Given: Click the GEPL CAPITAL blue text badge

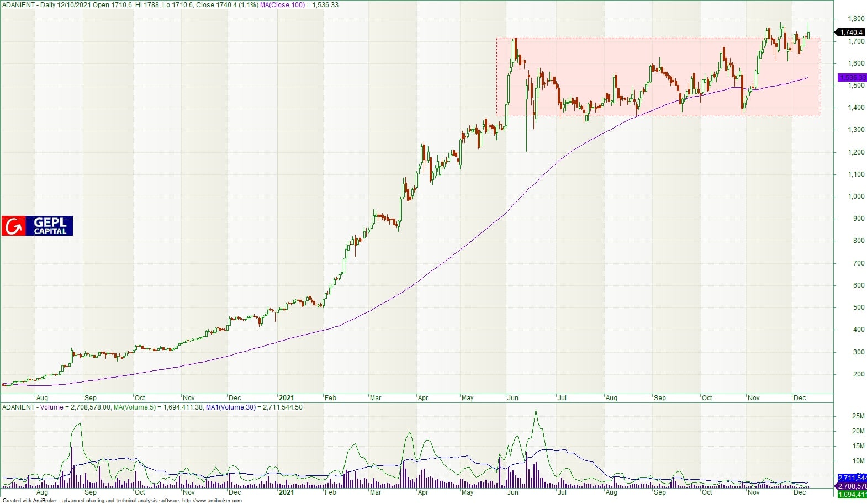Looking at the screenshot, I should click(x=50, y=226).
